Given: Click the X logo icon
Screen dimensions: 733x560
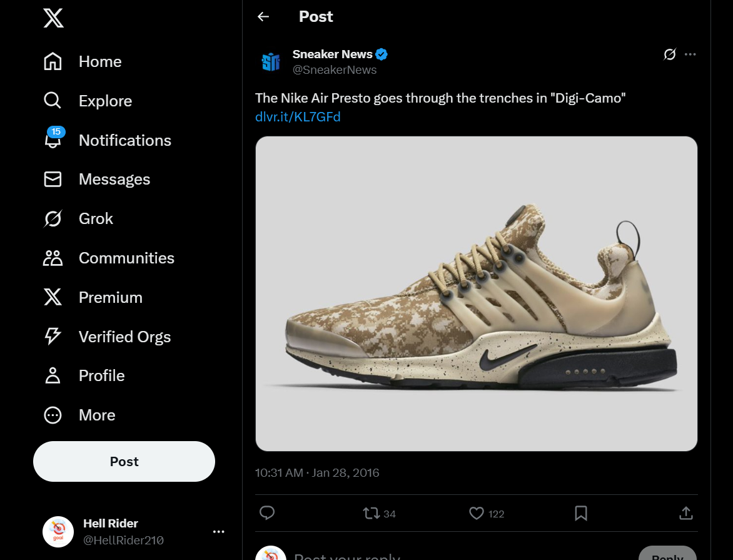Looking at the screenshot, I should click(x=53, y=19).
